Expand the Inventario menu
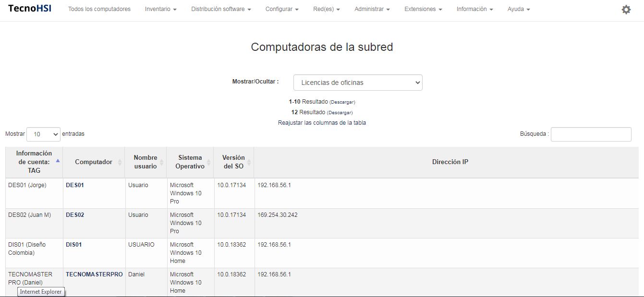644x297 pixels. [x=160, y=9]
